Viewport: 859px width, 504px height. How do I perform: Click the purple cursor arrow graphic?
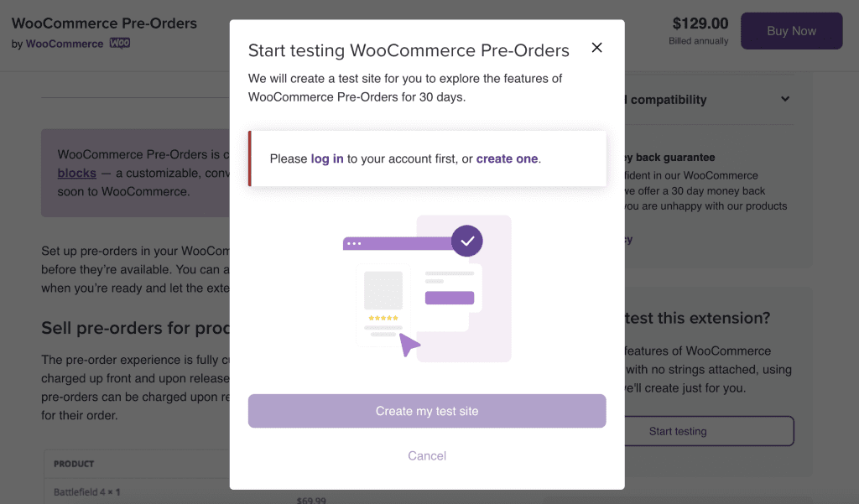click(409, 344)
